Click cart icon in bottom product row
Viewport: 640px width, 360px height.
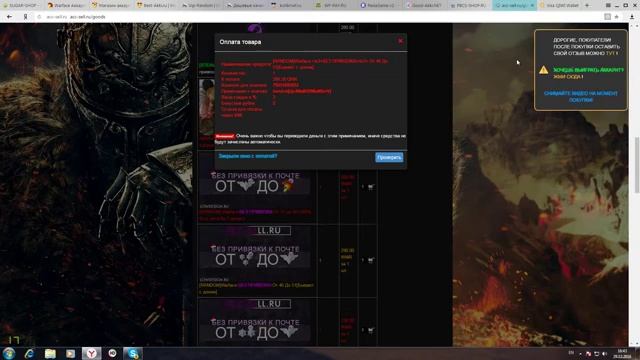click(371, 330)
